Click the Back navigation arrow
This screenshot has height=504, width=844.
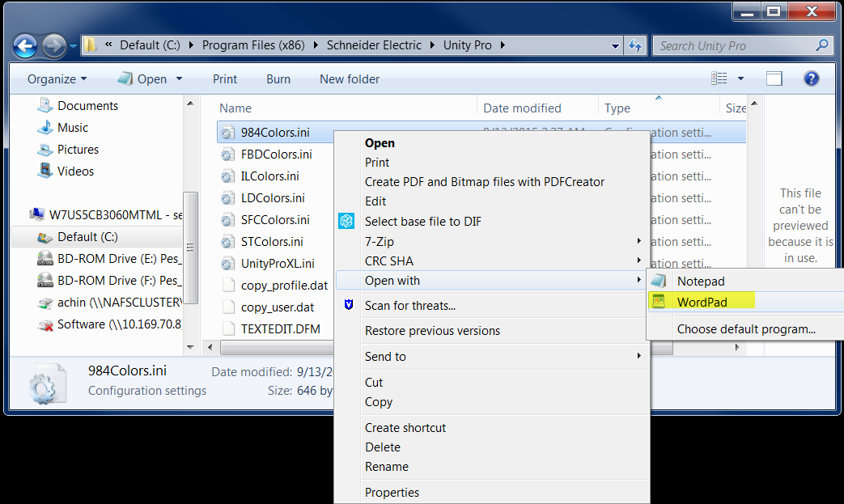pyautogui.click(x=25, y=46)
